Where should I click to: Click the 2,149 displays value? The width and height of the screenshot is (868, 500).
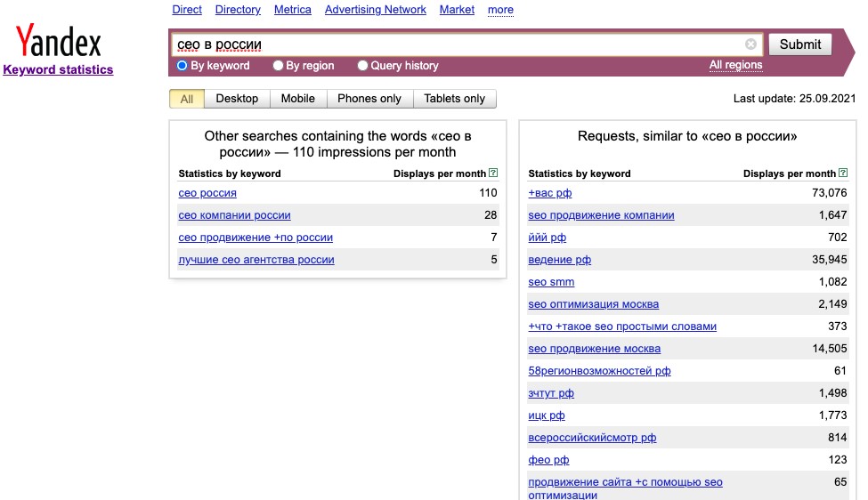point(832,304)
